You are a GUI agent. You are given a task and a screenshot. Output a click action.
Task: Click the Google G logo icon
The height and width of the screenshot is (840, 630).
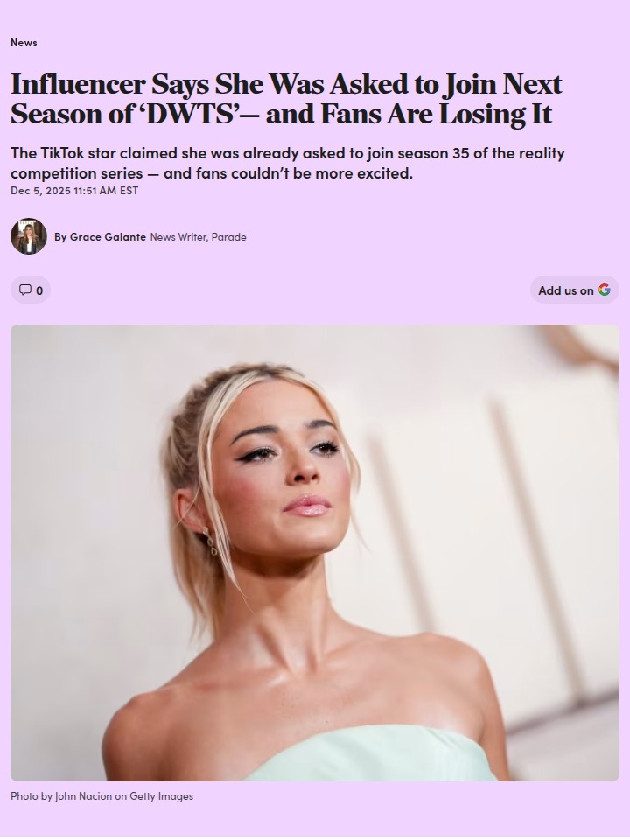click(605, 290)
